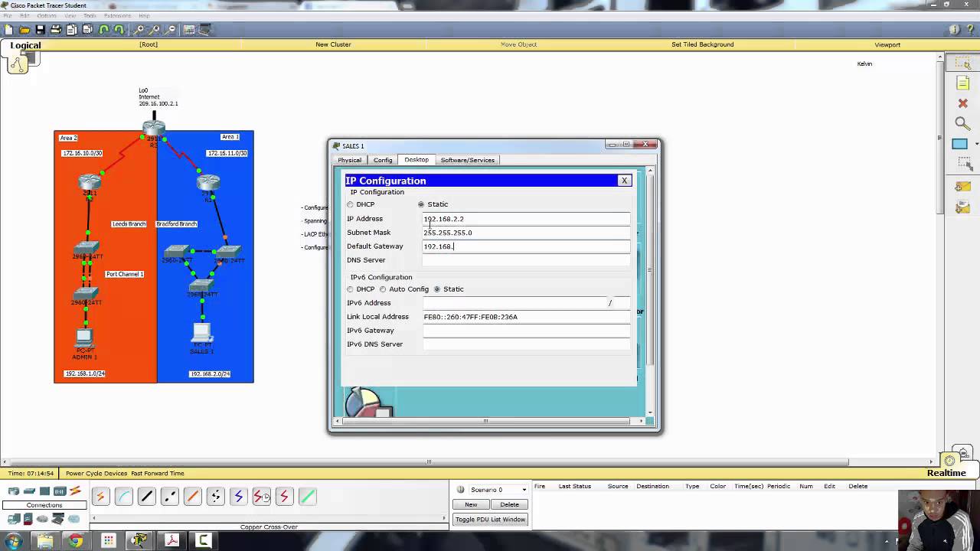This screenshot has width=980, height=551.
Task: Click the Add Simple PDU envelope
Action: (x=962, y=187)
